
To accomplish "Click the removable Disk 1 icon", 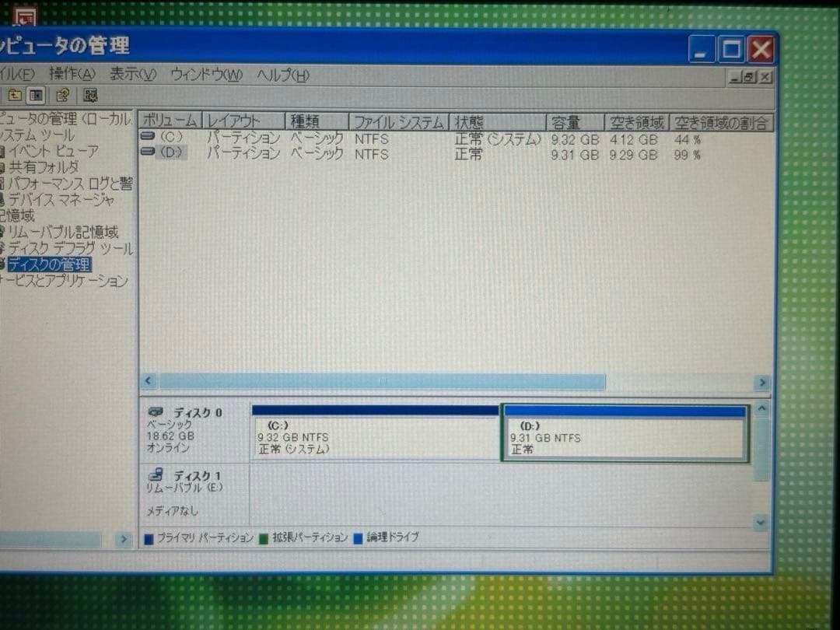I will pos(155,475).
